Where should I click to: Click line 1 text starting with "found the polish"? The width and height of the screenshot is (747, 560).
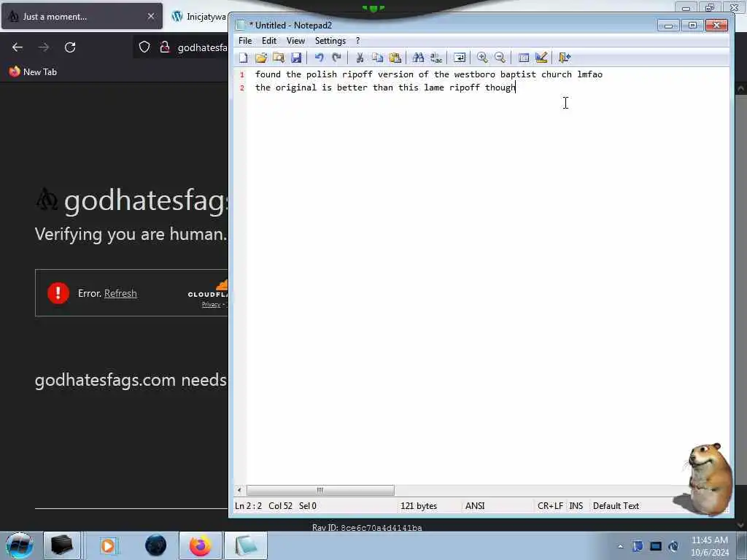(429, 74)
